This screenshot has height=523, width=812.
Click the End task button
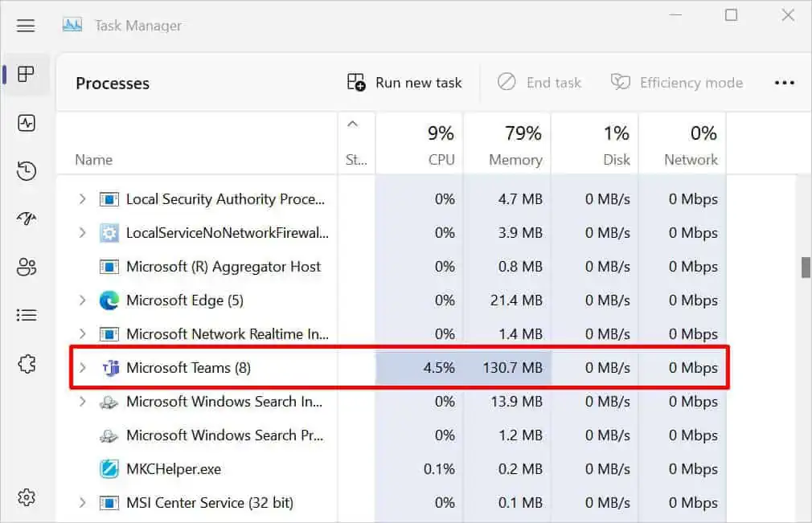click(x=539, y=83)
